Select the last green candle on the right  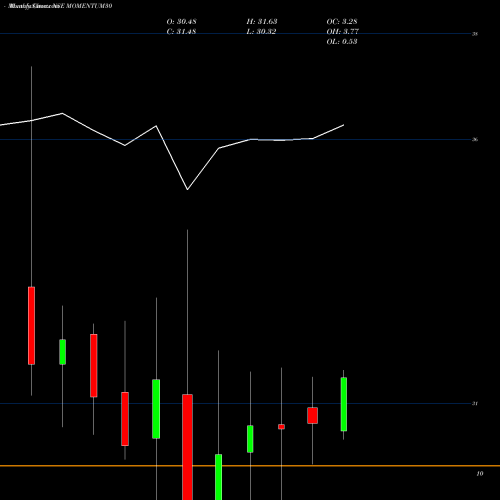coord(344,404)
